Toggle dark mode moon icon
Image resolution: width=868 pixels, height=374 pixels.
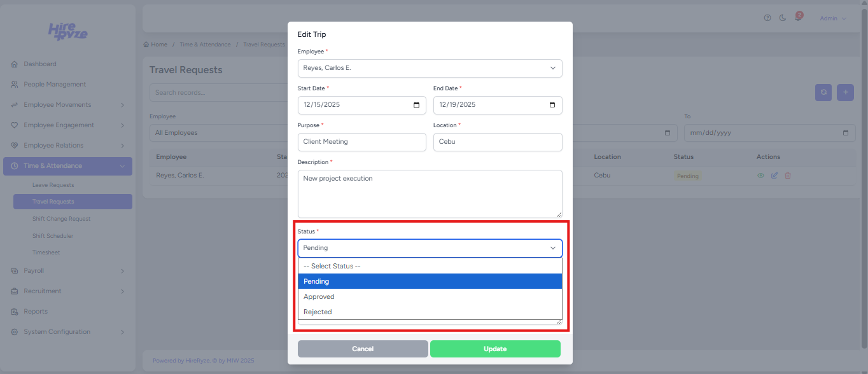(x=783, y=18)
